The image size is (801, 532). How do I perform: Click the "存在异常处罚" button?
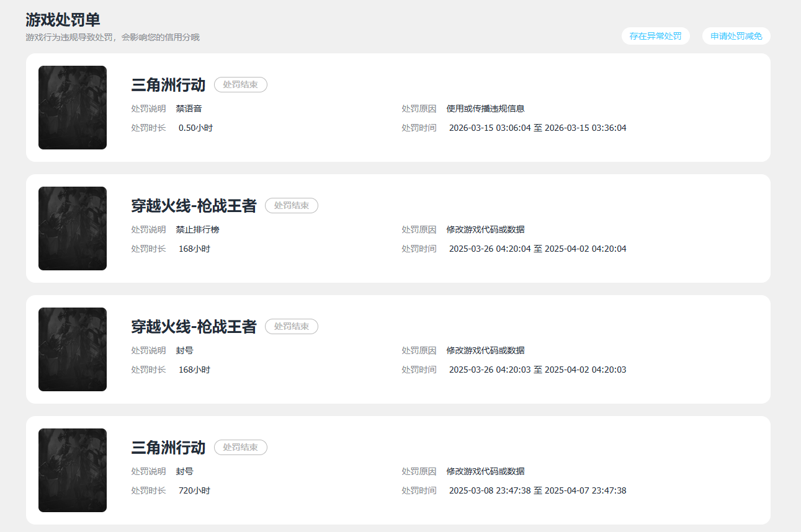(x=655, y=36)
